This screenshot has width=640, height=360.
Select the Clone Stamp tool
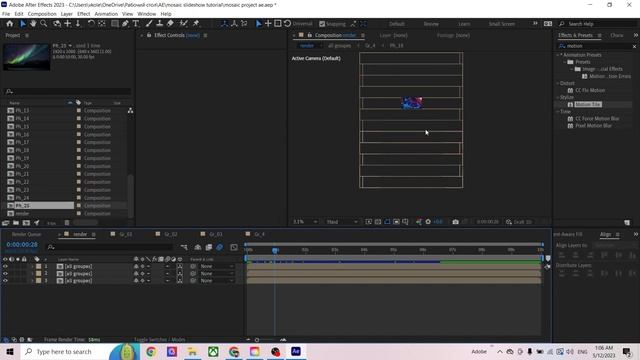point(160,24)
